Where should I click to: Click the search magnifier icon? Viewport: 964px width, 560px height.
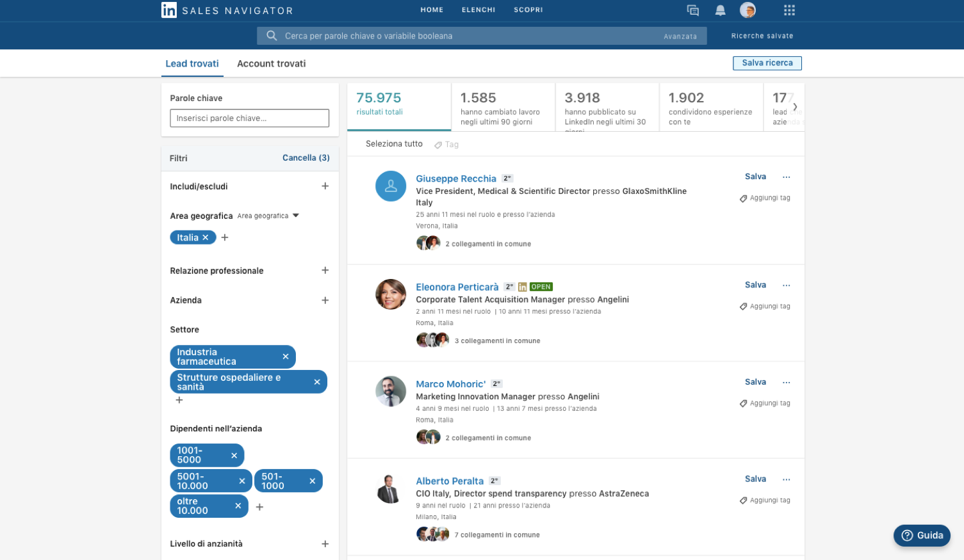[x=272, y=36]
